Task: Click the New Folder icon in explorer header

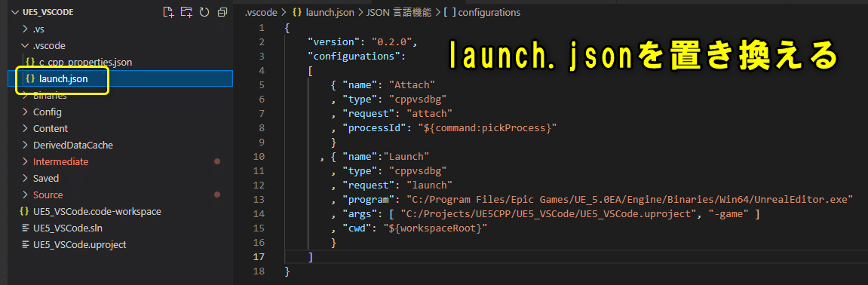Action: coord(186,11)
